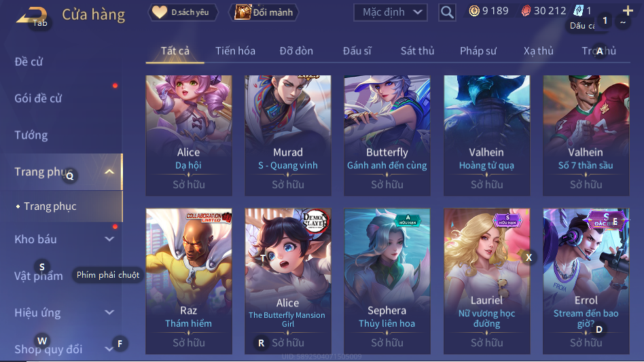Open the Mặc định sort dropdown
Viewport: 644px width, 362px height.
pos(390,12)
